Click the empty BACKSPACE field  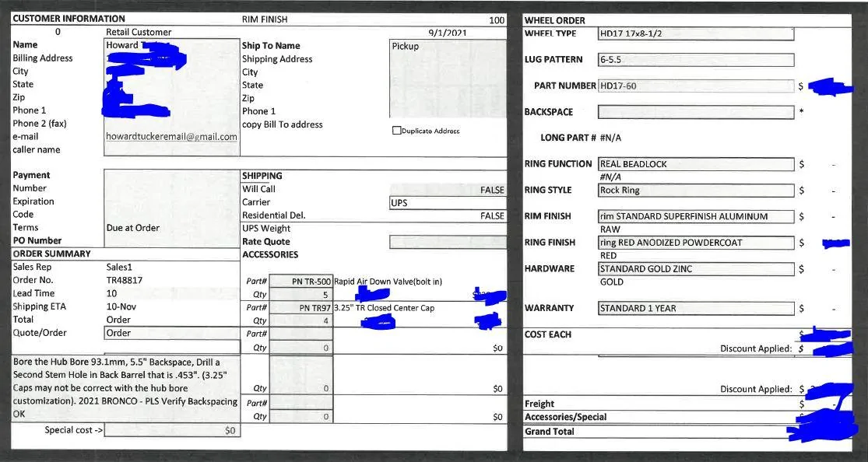click(696, 112)
